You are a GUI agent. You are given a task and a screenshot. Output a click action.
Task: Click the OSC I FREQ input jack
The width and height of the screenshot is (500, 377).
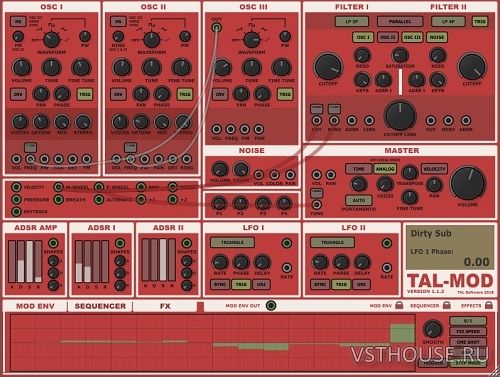tap(30, 159)
